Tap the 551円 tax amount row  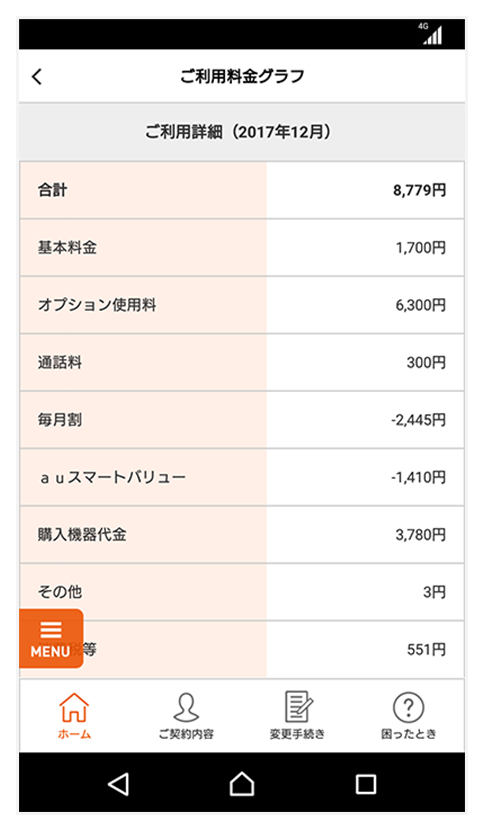(x=242, y=649)
